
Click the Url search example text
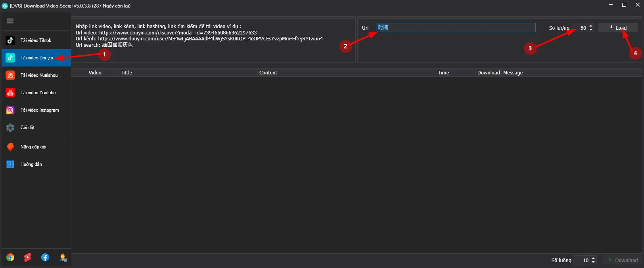coord(104,45)
